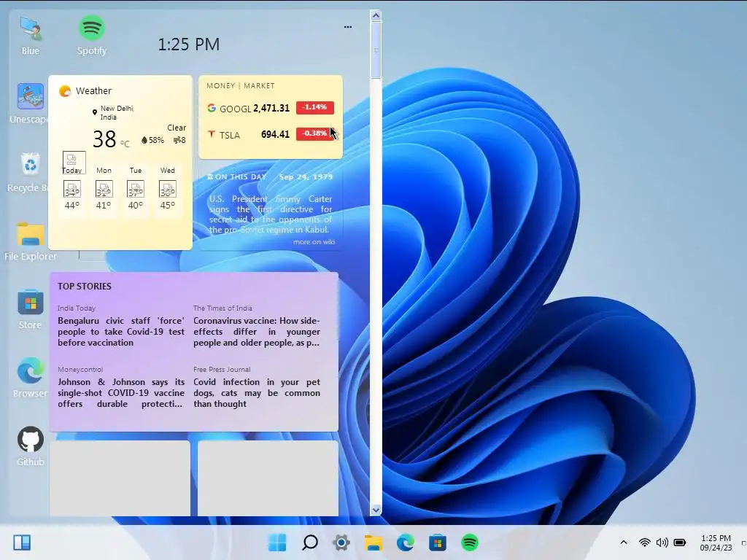The image size is (747, 560).
Task: Open Microsoft Store on the taskbar
Action: (x=438, y=542)
